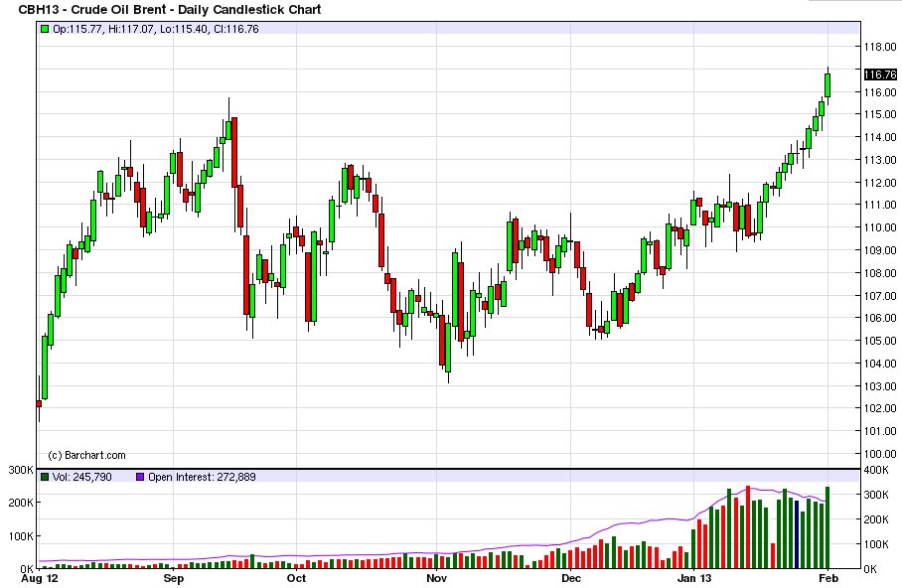This screenshot has height=588, width=902.
Task: Click the tall red candlestick in mid-September
Action: click(234, 153)
